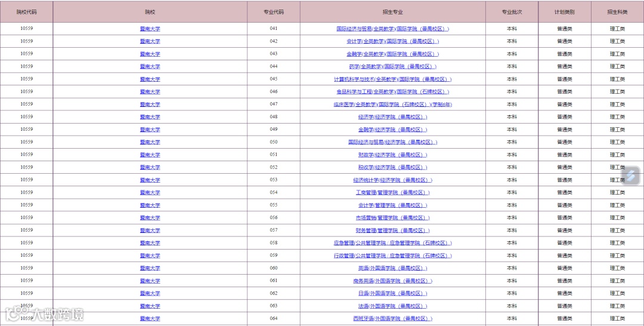The image size is (644, 326).
Task: Open 临床医学(全英教学) 学制6年 link
Action: 392,104
